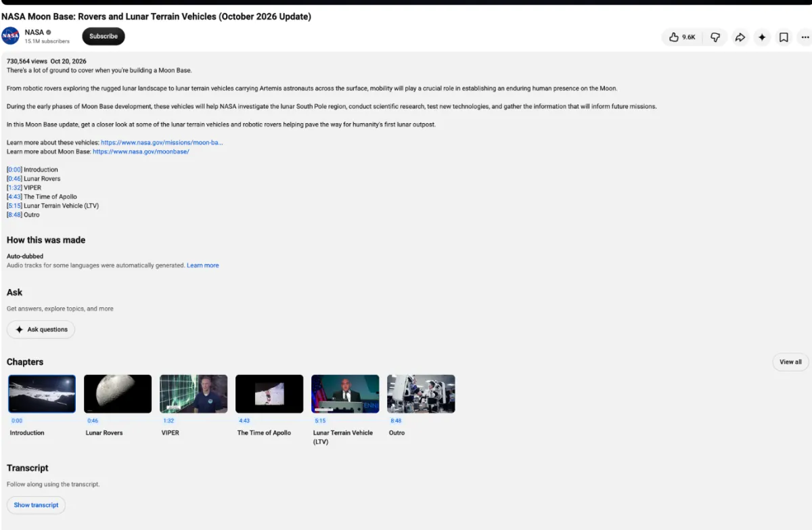812x530 pixels.
Task: Click the verified badge next to NASA
Action: click(x=49, y=32)
